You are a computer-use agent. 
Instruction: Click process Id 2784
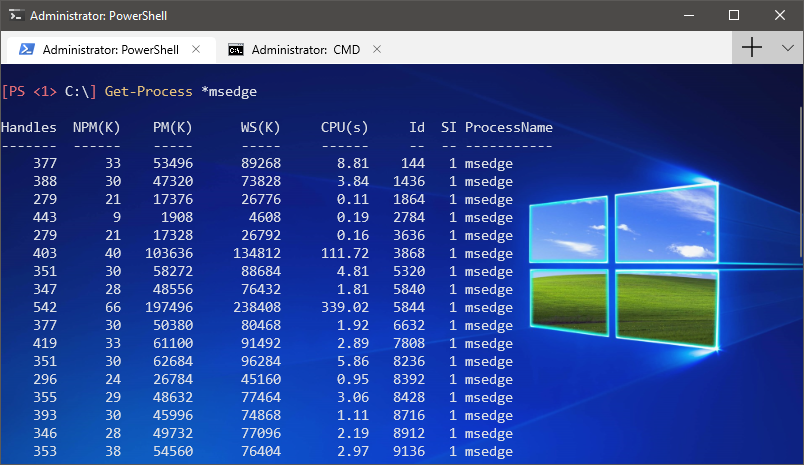pyautogui.click(x=409, y=217)
